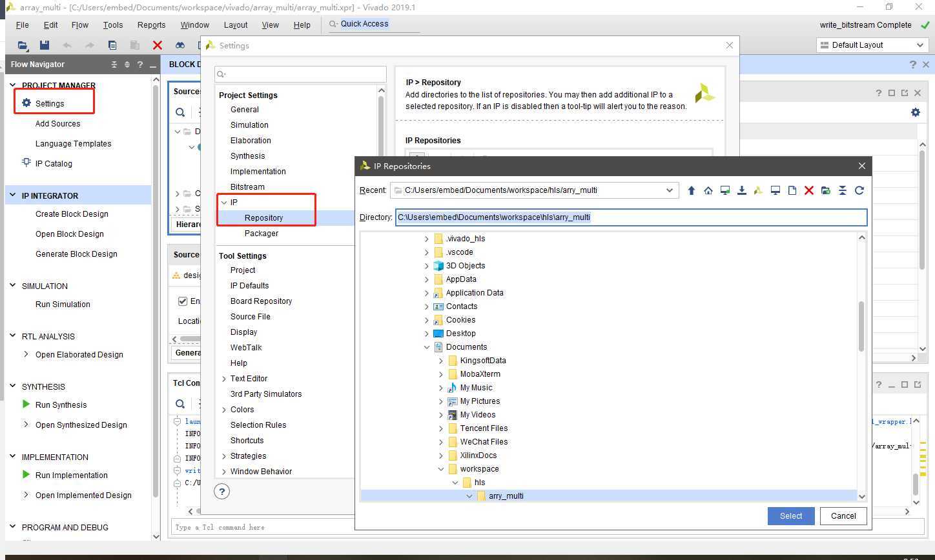This screenshot has height=560, width=935.
Task: Delete selected directory with red X in IP Repositories
Action: point(809,190)
